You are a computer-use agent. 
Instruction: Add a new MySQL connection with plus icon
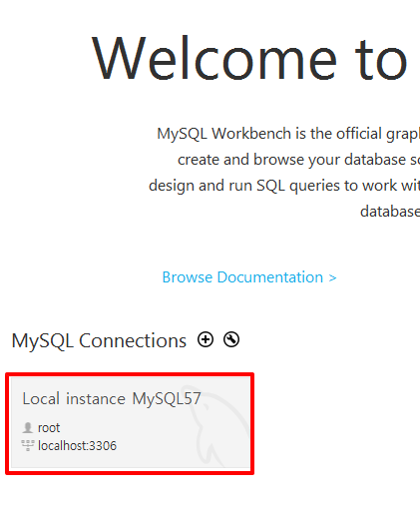(x=206, y=339)
